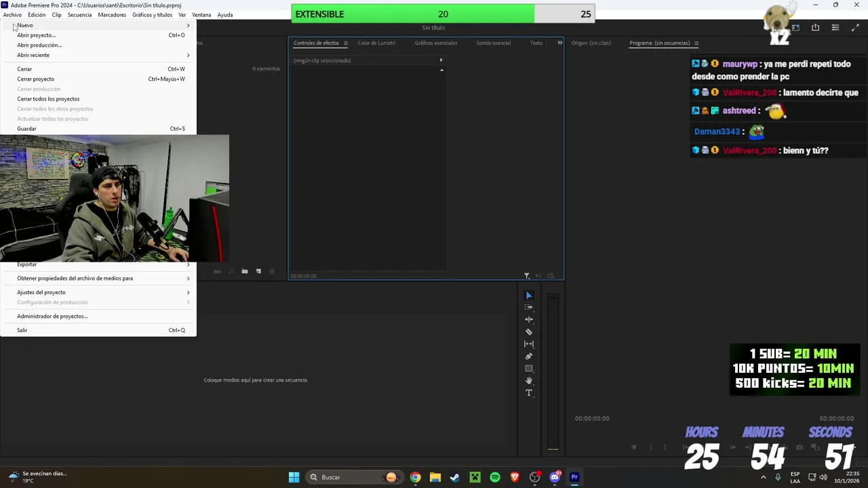Show more panel tabs with double chevron
This screenshot has width=868, height=488.
559,43
